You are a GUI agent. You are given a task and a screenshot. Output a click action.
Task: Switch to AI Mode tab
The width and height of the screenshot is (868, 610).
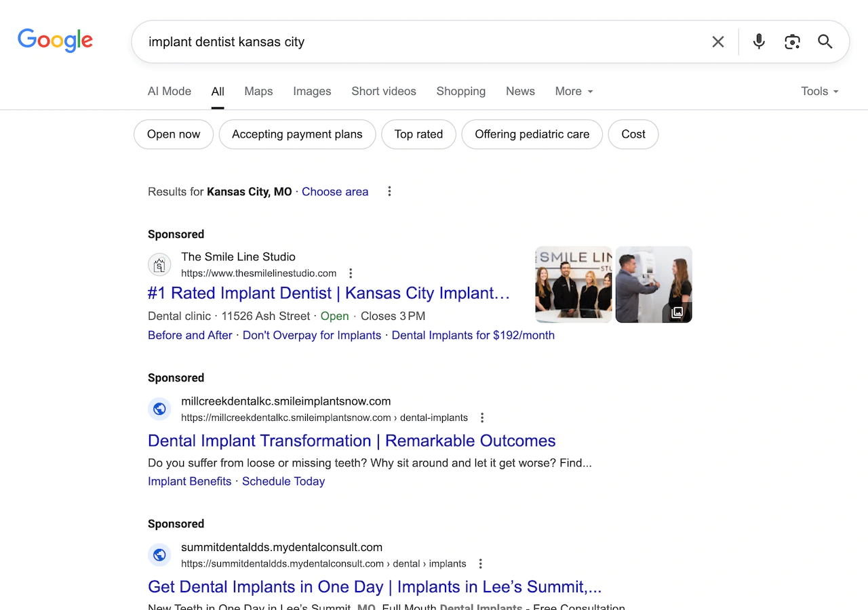[x=170, y=91]
